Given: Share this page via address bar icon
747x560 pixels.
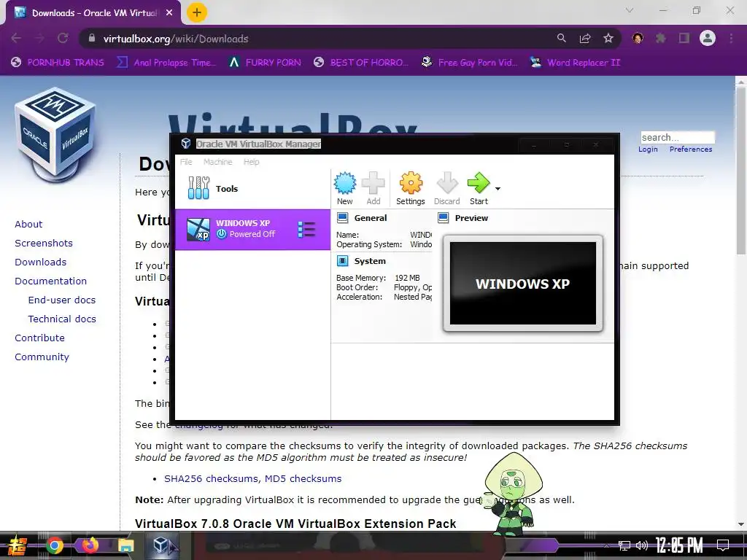Looking at the screenshot, I should pyautogui.click(x=584, y=38).
